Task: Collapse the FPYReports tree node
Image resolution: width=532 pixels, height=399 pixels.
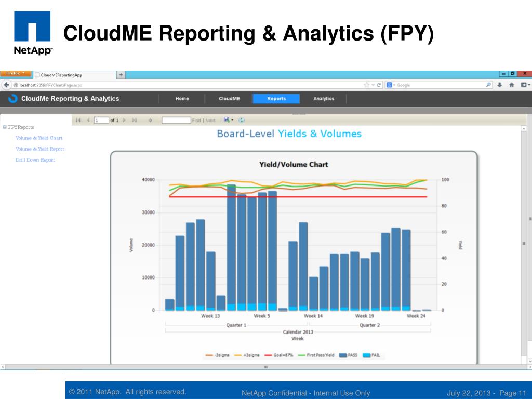Action: [5, 127]
